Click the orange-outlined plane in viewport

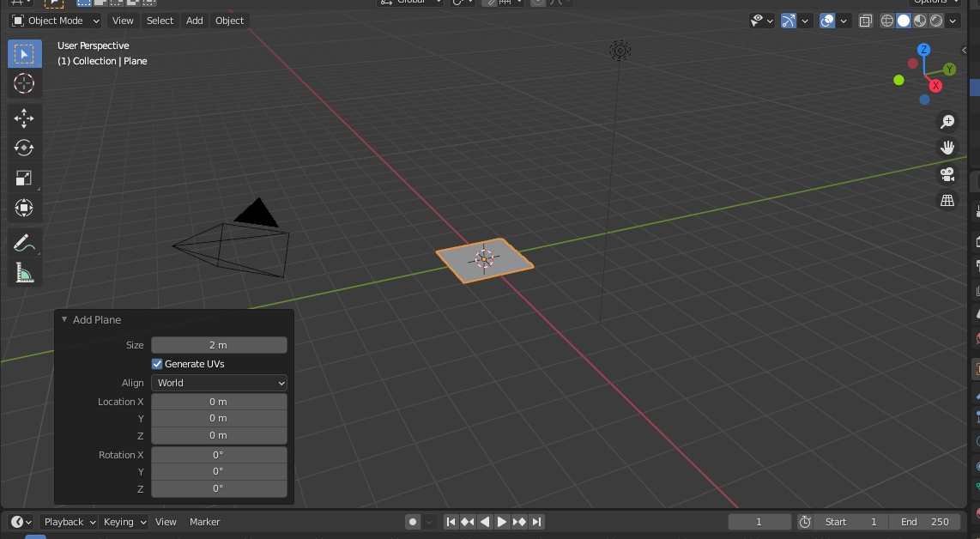(485, 260)
